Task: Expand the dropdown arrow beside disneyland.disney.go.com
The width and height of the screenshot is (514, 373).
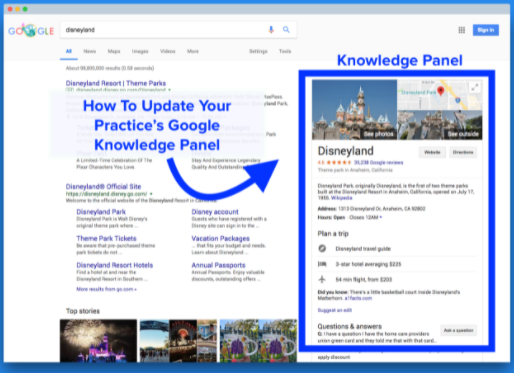Action: [151, 194]
